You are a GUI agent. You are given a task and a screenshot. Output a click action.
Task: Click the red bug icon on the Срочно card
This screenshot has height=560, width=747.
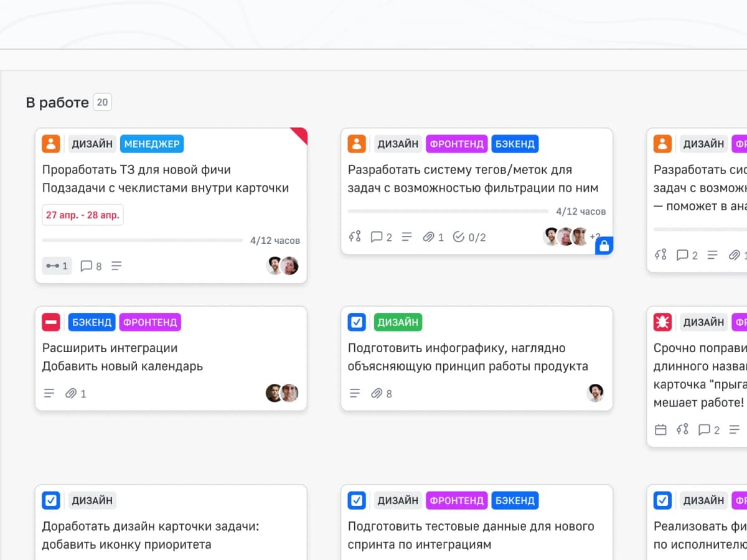pos(662,322)
